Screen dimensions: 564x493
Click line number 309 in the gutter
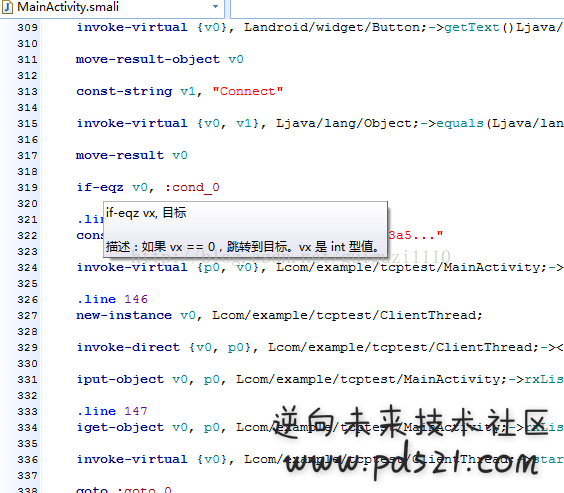[27, 27]
